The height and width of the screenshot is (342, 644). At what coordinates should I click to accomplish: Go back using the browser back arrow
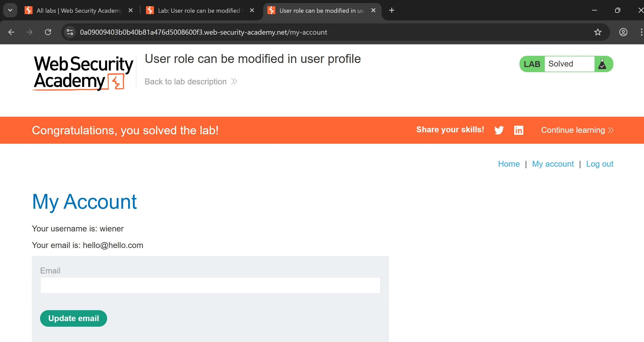[11, 32]
